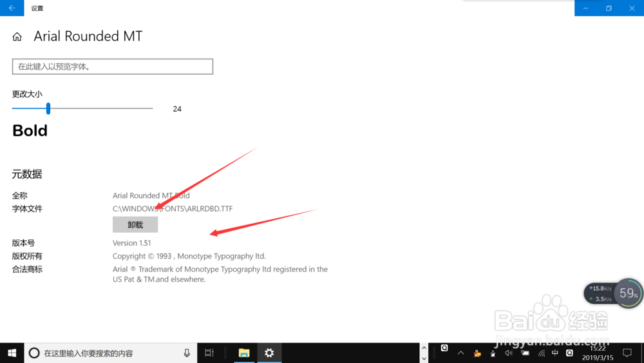Open the Windows Start menu
644x363 pixels.
12,353
